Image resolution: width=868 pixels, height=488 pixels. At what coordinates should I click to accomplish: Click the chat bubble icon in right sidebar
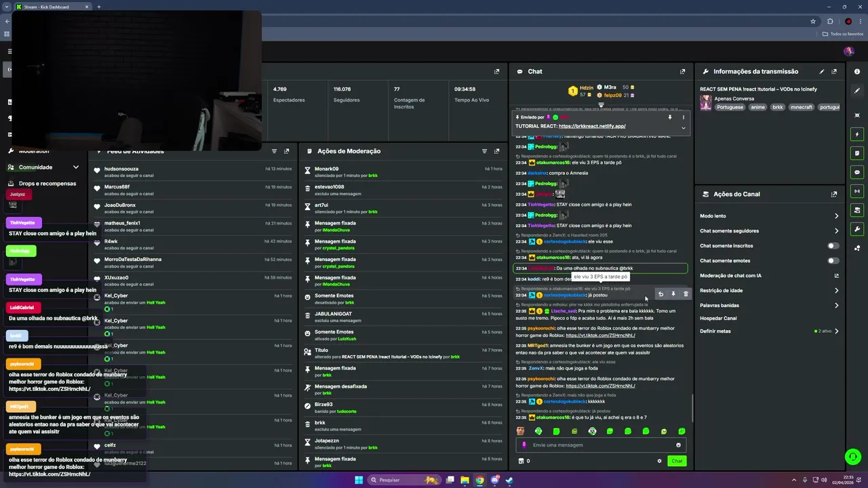tap(857, 172)
